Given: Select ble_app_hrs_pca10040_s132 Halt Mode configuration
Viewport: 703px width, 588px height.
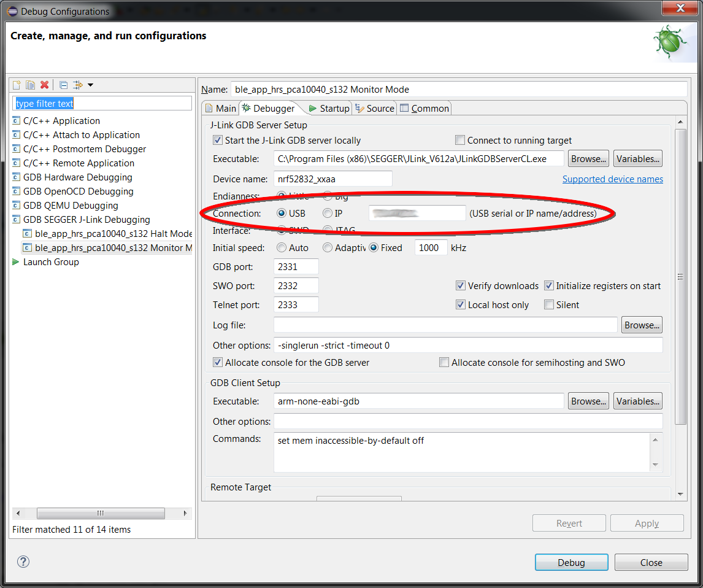Looking at the screenshot, I should [113, 234].
